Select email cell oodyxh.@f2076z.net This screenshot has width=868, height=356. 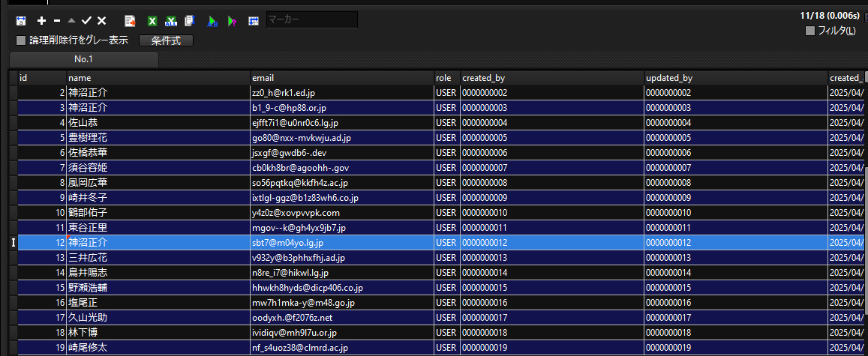click(342, 317)
